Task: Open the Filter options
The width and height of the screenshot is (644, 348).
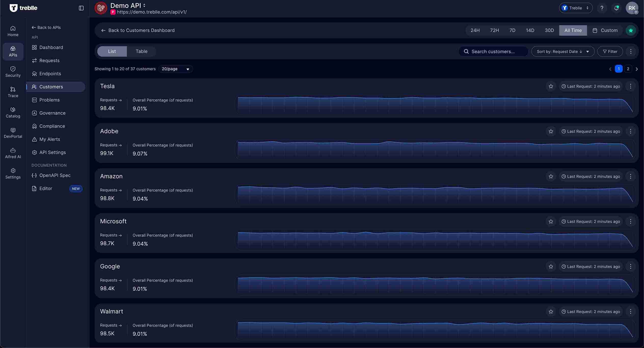Action: [610, 51]
